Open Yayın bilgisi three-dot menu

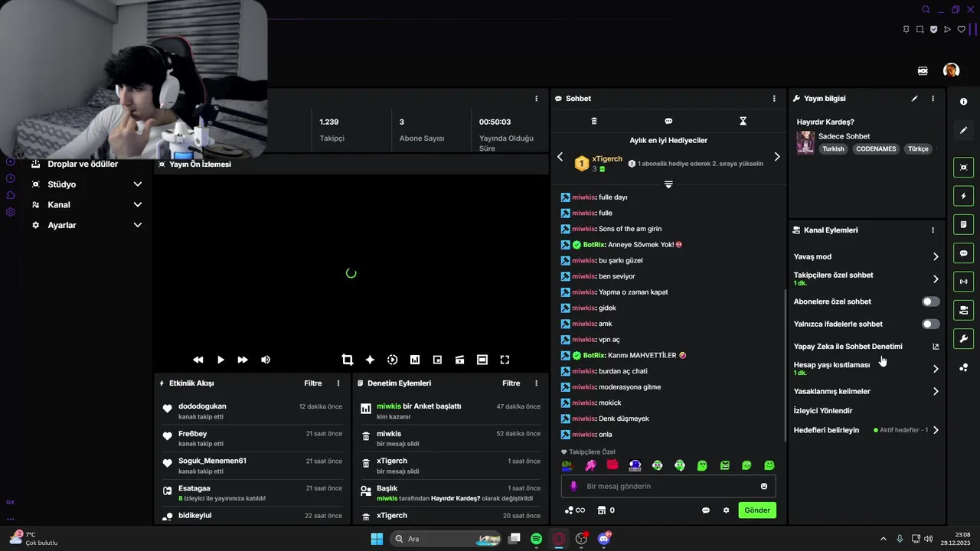[x=933, y=99]
